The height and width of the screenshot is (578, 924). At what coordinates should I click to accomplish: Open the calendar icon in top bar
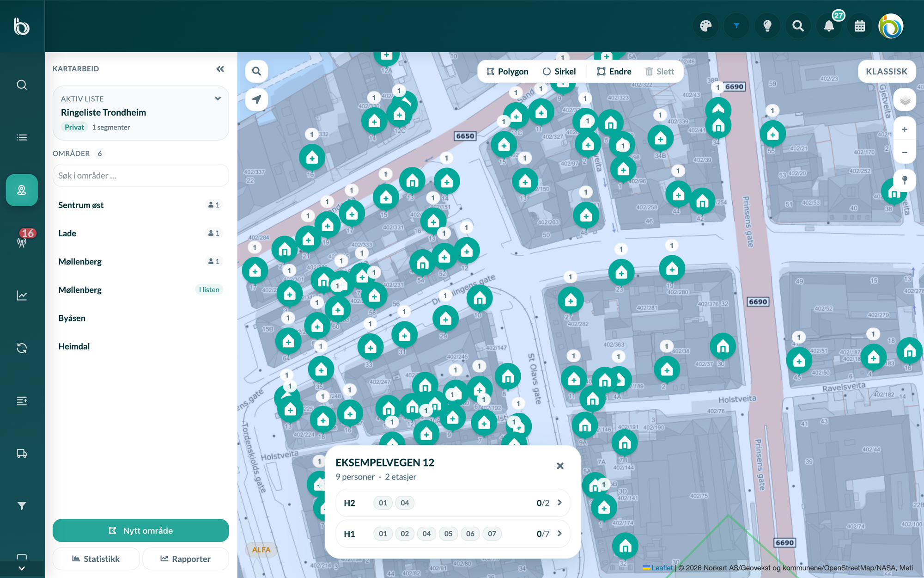pos(860,26)
